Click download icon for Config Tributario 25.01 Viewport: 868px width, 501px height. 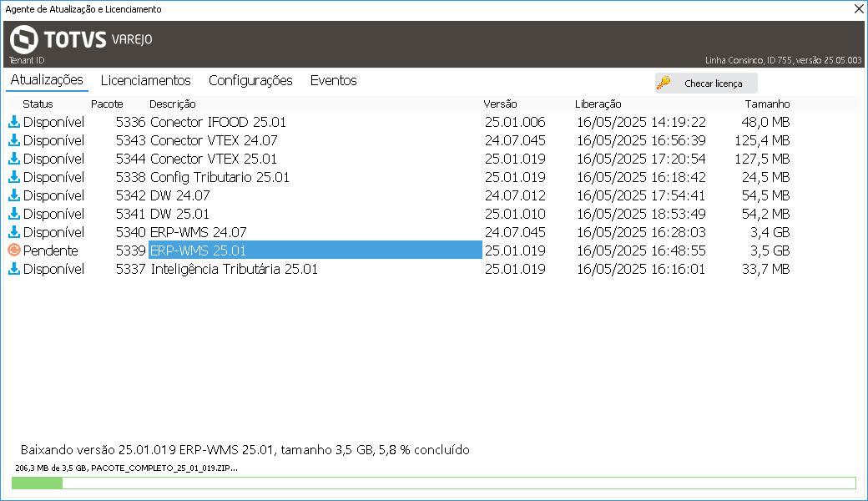pyautogui.click(x=14, y=176)
